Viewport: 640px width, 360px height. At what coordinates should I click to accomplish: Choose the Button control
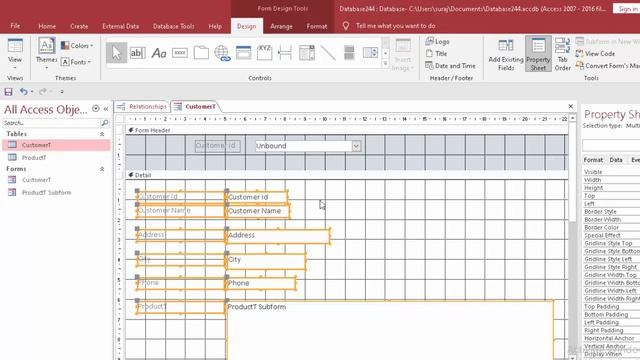click(x=180, y=53)
